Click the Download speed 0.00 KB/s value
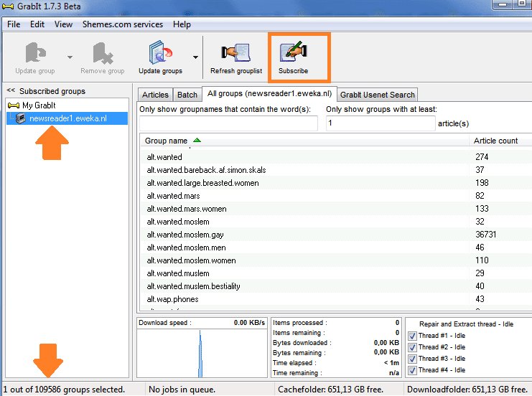532x396 pixels. [249, 323]
